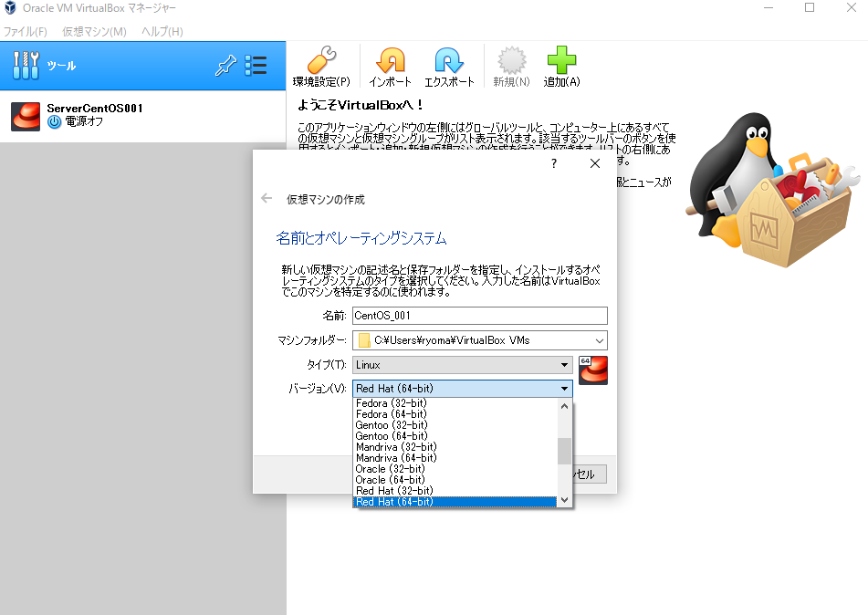
Task: Click the version list scrollbar thumb
Action: click(564, 451)
